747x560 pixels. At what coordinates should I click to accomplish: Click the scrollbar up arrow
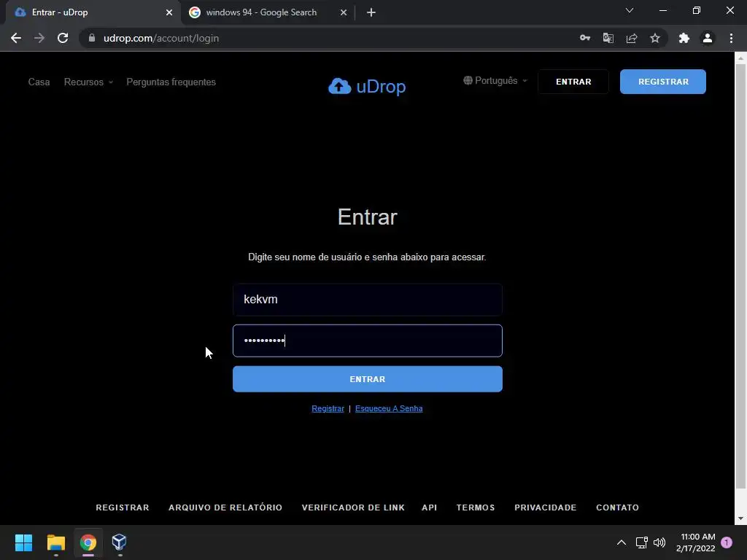(740, 58)
